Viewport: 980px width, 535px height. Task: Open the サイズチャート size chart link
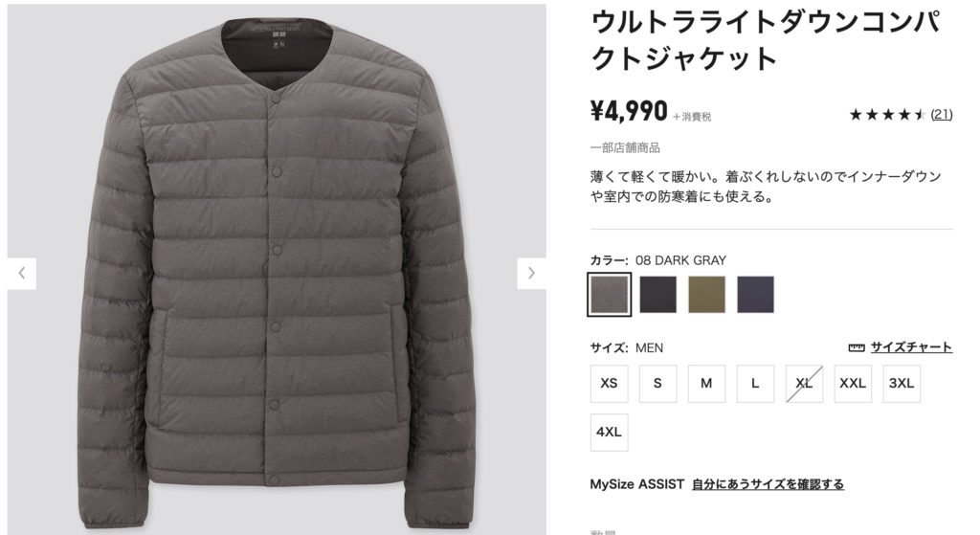tap(911, 347)
